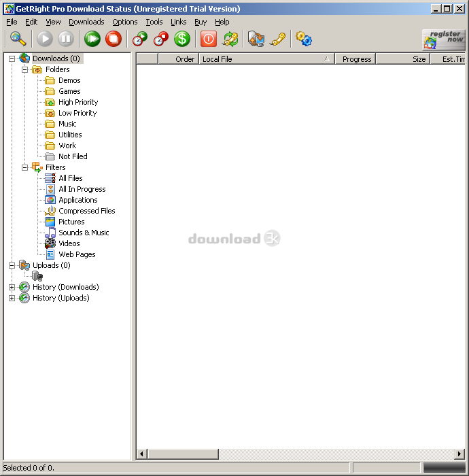Select the Not Filed folder
469x476 pixels.
click(73, 156)
